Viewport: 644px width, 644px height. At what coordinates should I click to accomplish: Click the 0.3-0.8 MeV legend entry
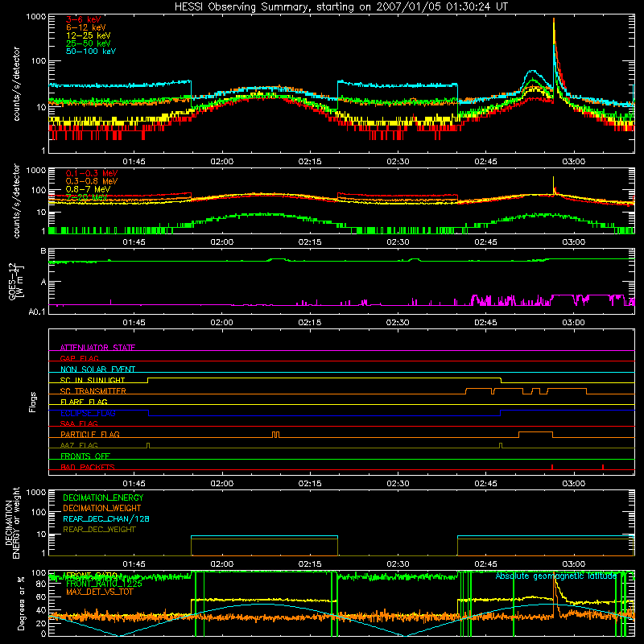point(92,181)
